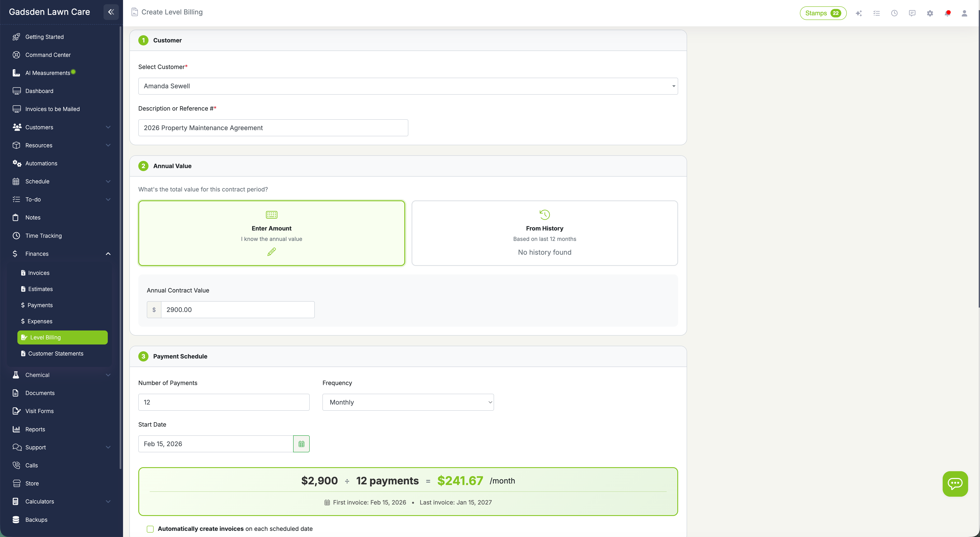This screenshot has width=980, height=537.
Task: Click the AI sparkle icon in header
Action: click(x=859, y=13)
